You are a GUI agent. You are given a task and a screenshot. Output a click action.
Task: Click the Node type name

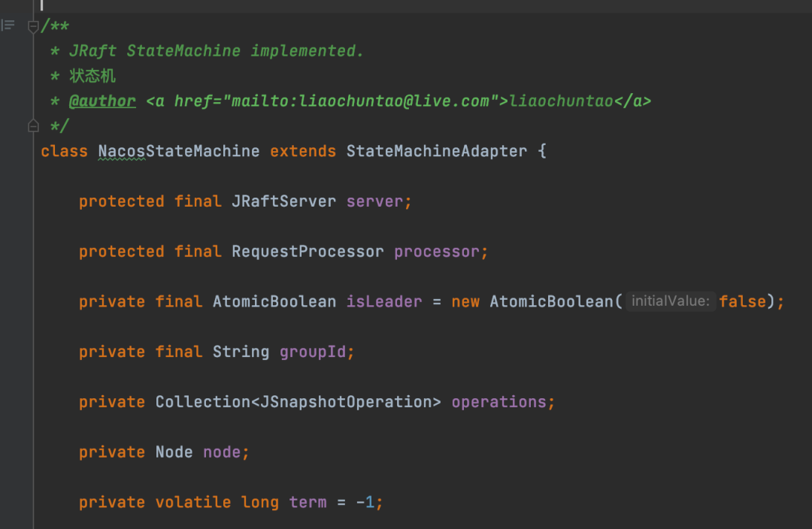click(x=174, y=452)
